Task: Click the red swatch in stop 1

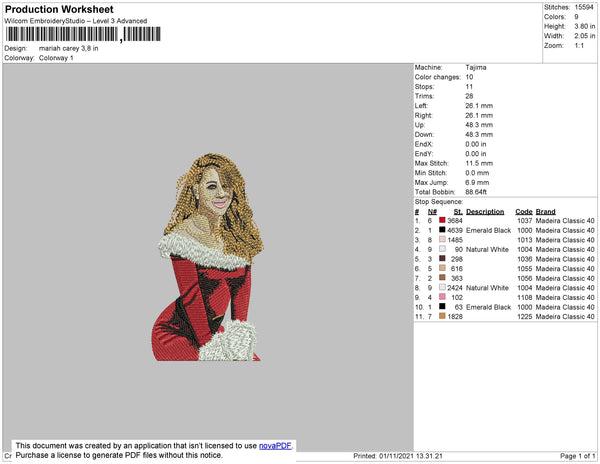Action: point(442,220)
